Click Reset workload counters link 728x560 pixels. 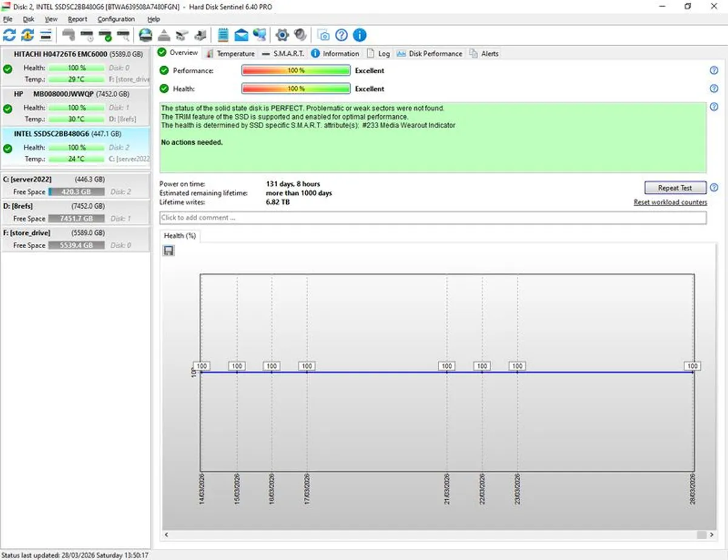pyautogui.click(x=670, y=202)
